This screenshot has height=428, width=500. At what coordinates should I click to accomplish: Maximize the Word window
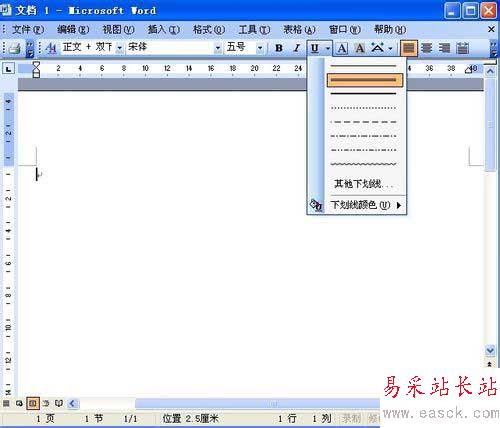(x=470, y=11)
